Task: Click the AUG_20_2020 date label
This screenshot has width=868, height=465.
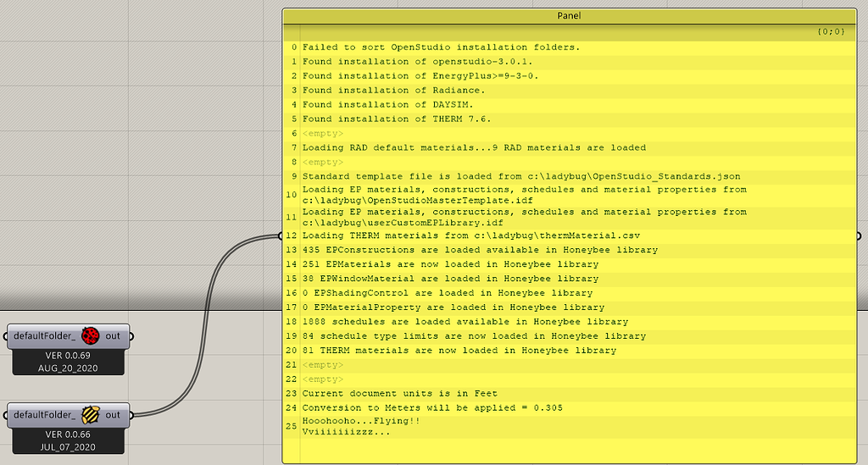Action: coord(68,368)
